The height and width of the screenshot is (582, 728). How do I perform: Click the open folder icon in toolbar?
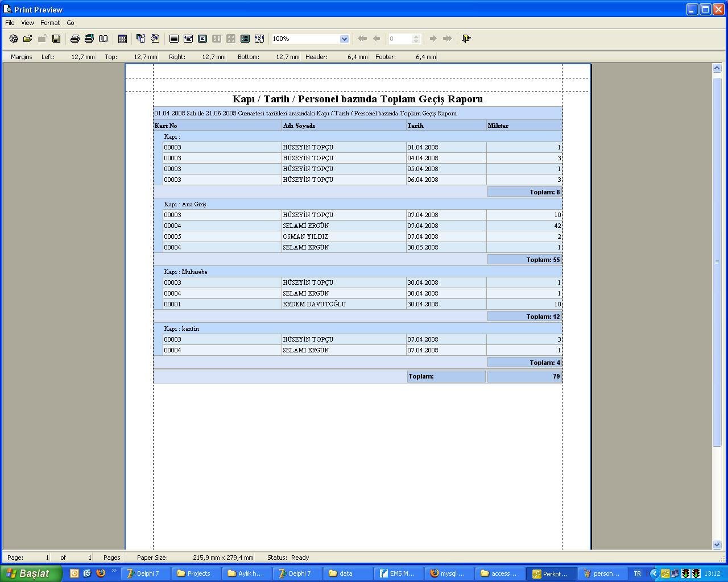point(27,39)
